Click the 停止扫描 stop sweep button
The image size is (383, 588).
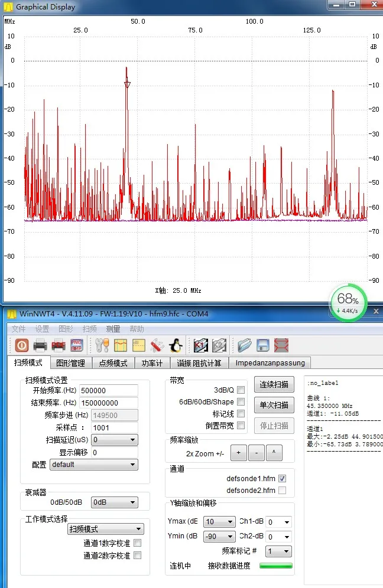pos(274,426)
